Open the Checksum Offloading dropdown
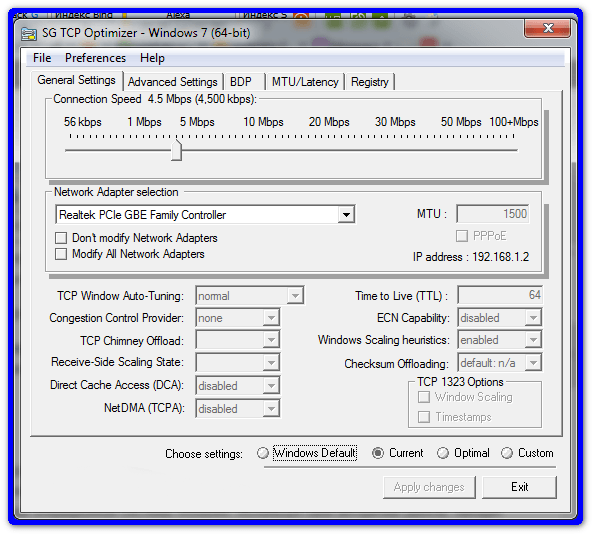The width and height of the screenshot is (592, 534). tap(533, 363)
